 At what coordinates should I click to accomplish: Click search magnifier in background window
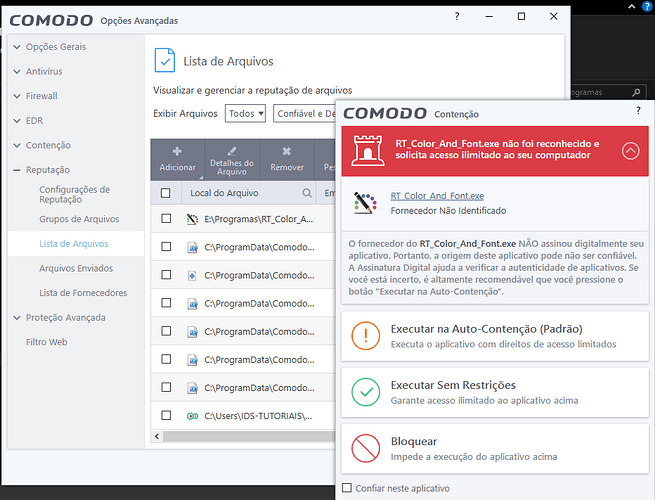coord(636,92)
